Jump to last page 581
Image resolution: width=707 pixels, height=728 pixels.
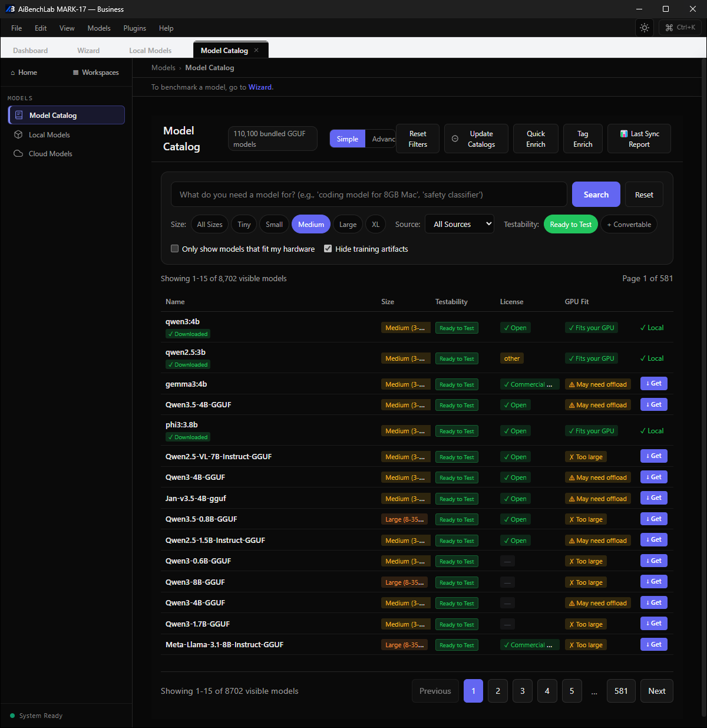point(621,691)
